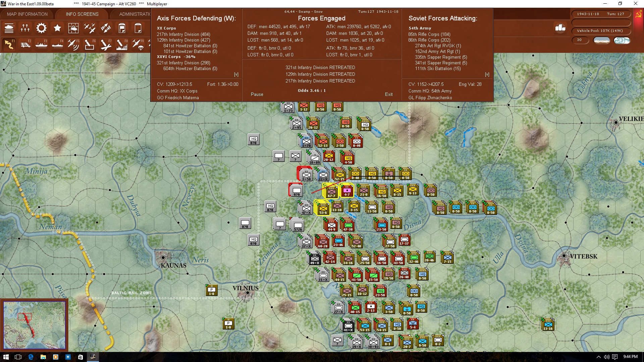Toggle F9 airborne drop mode
Image resolution: width=644 pixels, height=362 pixels.
[x=138, y=44]
